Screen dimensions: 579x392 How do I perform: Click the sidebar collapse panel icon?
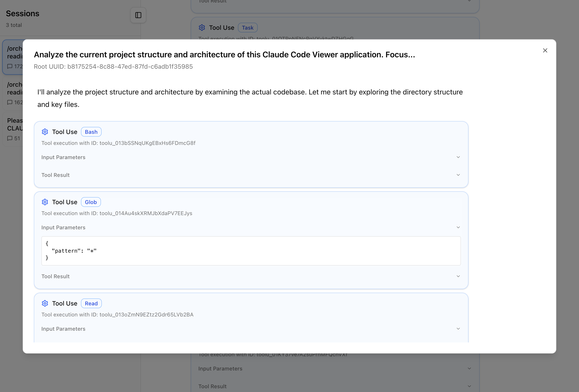click(138, 15)
